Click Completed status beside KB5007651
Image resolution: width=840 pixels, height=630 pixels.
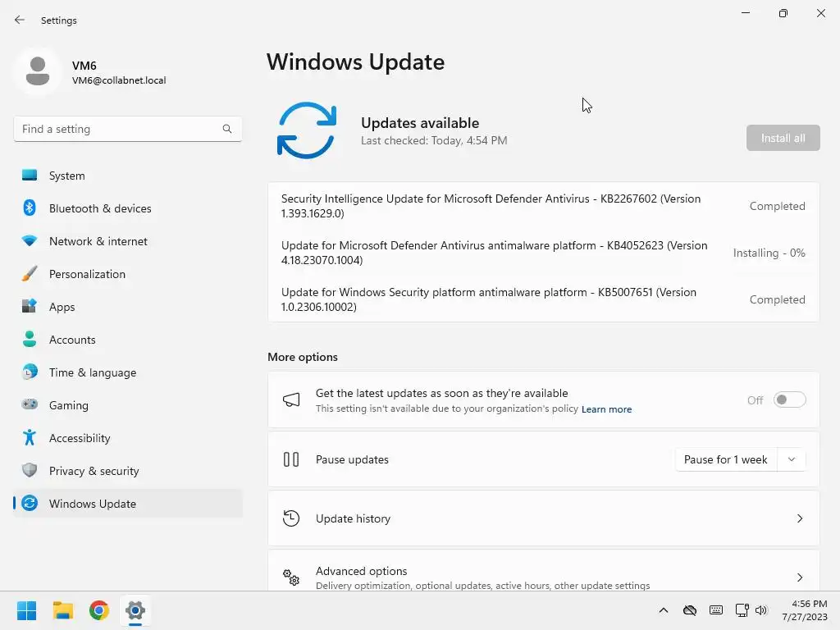point(777,299)
